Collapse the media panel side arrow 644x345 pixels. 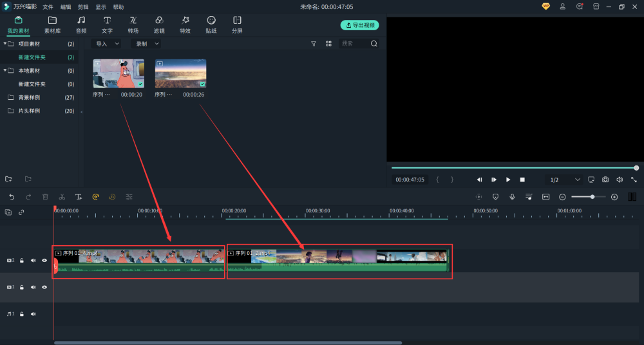[81, 112]
